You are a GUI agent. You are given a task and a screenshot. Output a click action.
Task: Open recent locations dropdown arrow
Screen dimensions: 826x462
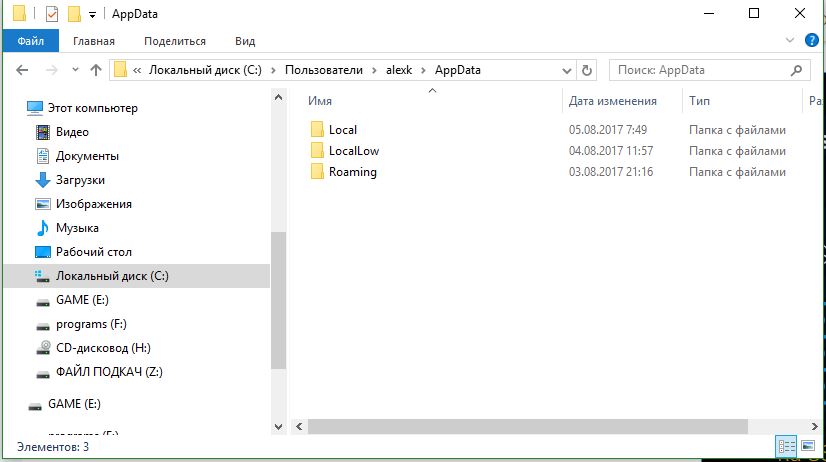[75, 70]
